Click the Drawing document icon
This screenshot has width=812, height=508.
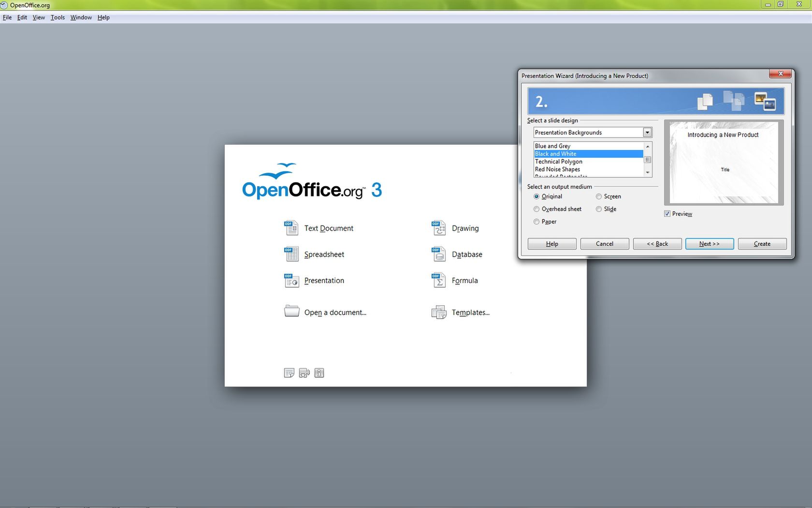coord(438,228)
